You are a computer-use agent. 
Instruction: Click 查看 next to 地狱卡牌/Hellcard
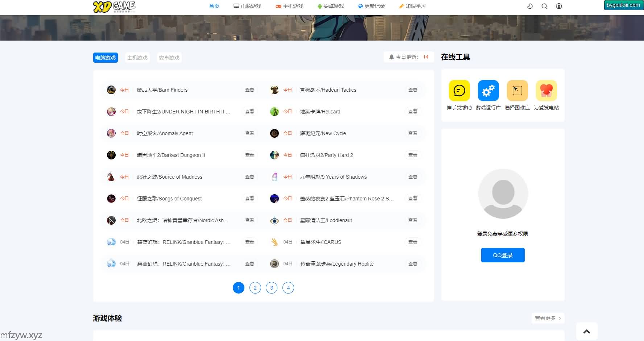coord(413,112)
